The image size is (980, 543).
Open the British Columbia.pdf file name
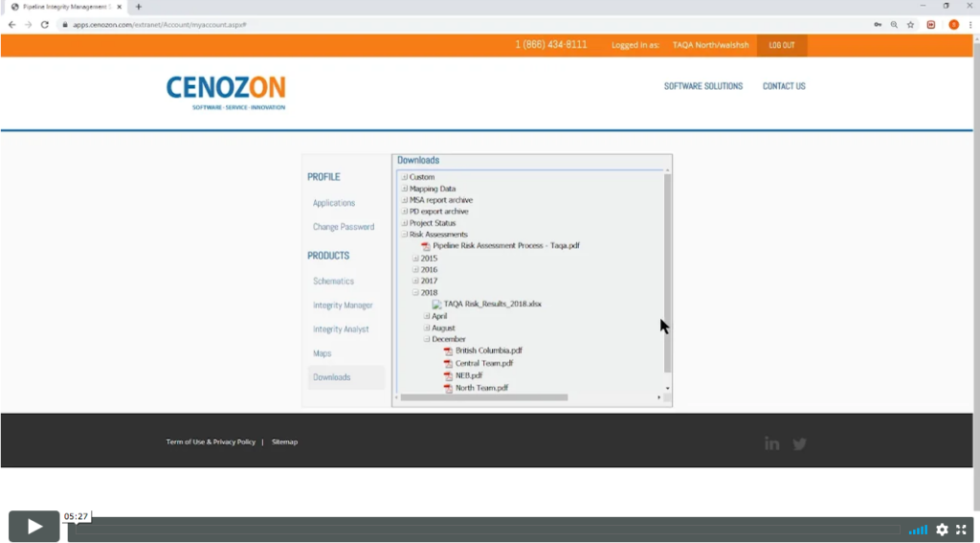[x=489, y=351]
